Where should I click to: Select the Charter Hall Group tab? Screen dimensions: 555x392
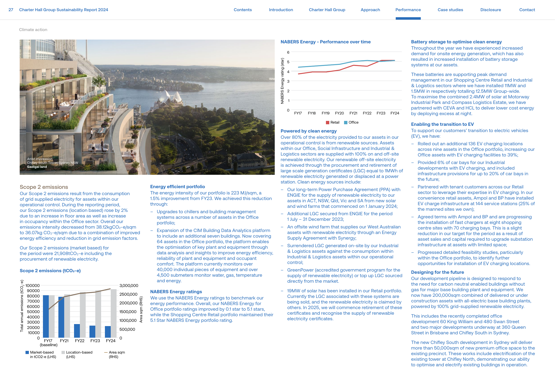click(327, 10)
